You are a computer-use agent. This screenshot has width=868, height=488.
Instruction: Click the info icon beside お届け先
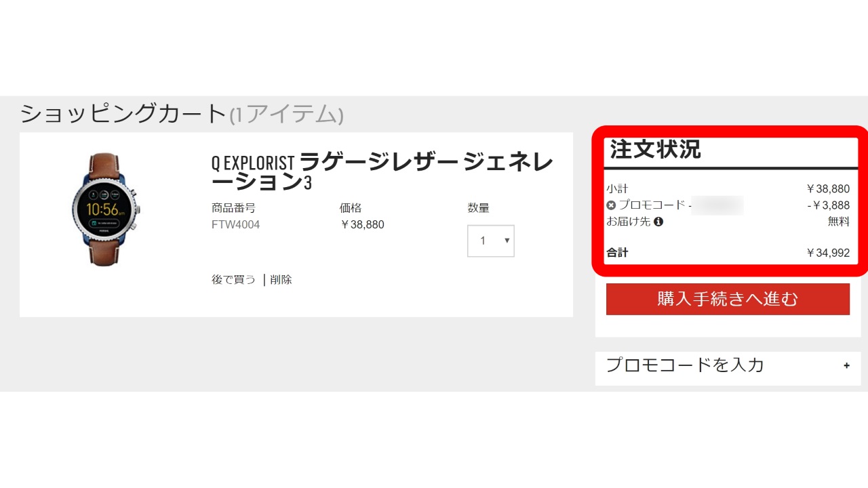[x=658, y=222]
